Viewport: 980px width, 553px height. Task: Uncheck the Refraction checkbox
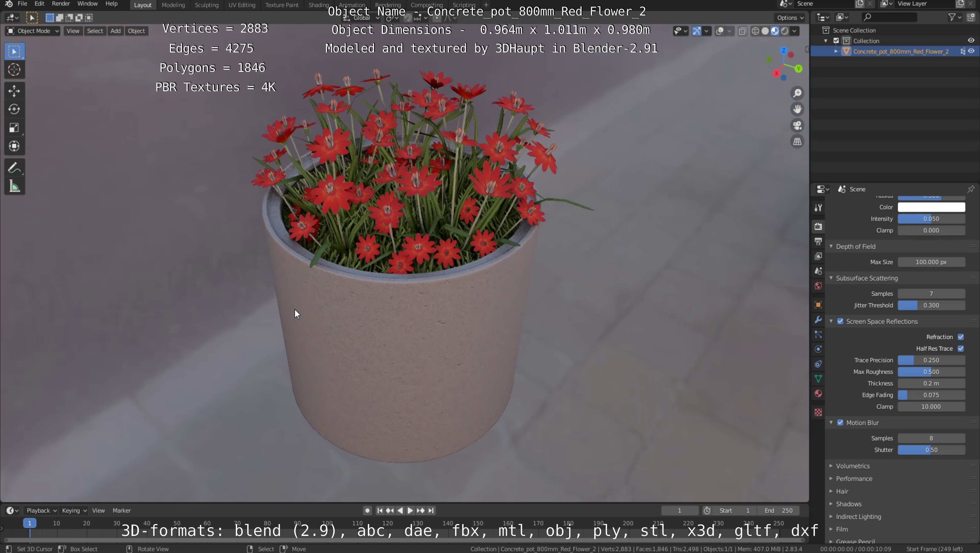point(961,337)
